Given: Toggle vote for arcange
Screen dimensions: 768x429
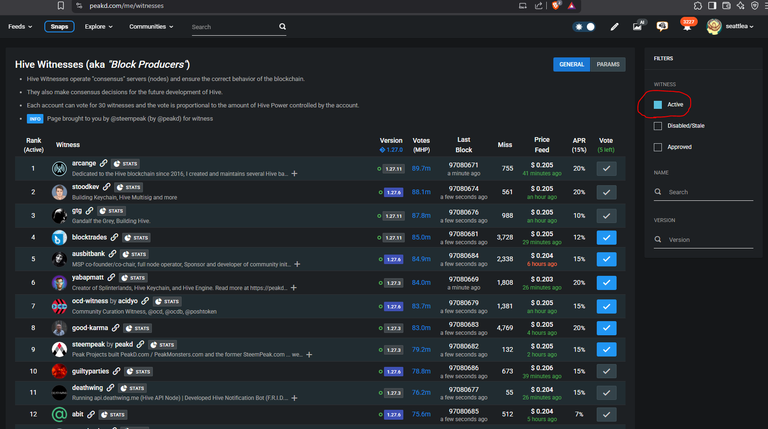Looking at the screenshot, I should [606, 168].
